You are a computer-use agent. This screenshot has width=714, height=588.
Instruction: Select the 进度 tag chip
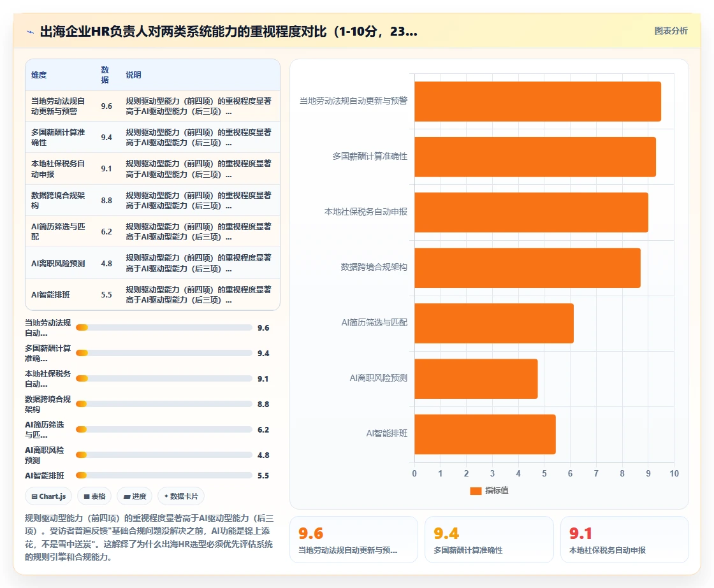coord(135,496)
